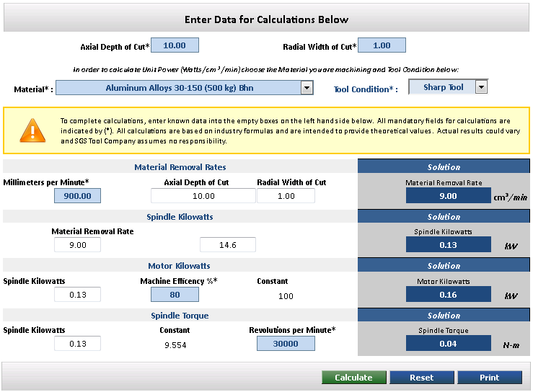The image size is (533, 392).
Task: Click Material Removal Rate box under Spindle Kilowatts
Action: (77, 245)
